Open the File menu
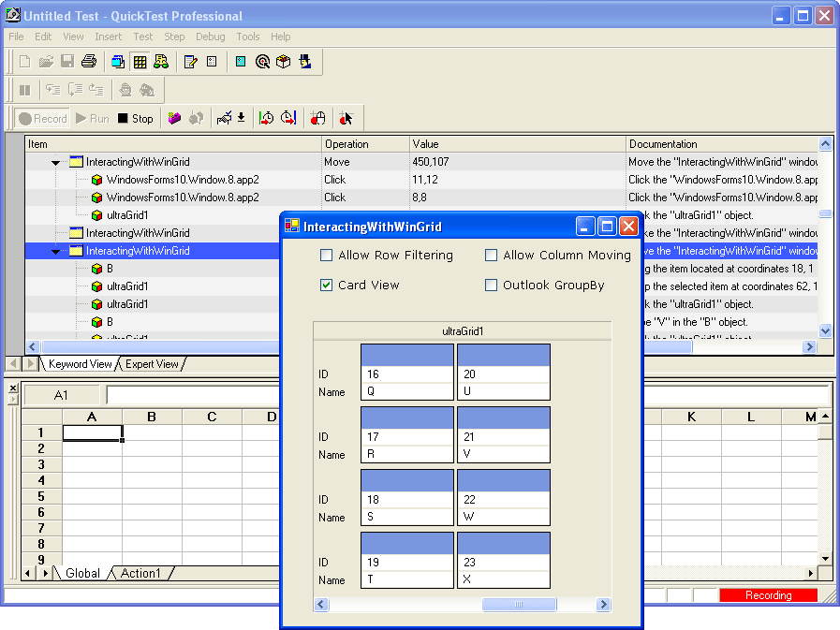This screenshot has width=840, height=630. tap(16, 37)
